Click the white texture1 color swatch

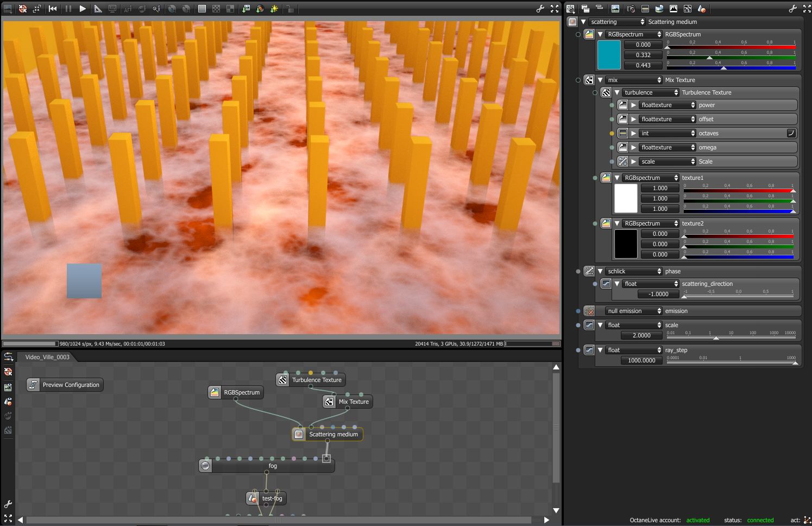pyautogui.click(x=626, y=198)
